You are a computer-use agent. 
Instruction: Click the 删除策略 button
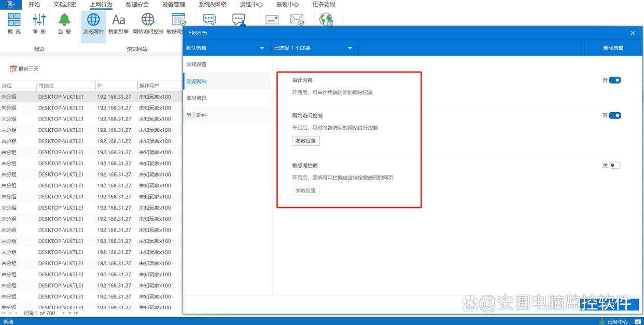pos(613,48)
